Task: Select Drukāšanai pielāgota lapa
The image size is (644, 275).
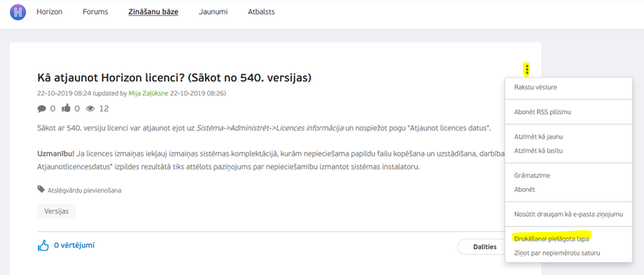Action: 552,239
